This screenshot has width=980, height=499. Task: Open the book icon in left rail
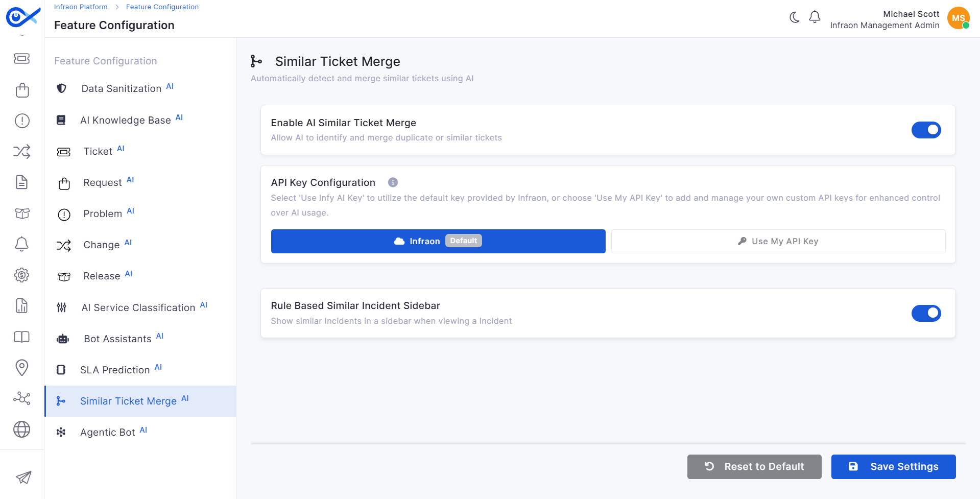pyautogui.click(x=21, y=337)
